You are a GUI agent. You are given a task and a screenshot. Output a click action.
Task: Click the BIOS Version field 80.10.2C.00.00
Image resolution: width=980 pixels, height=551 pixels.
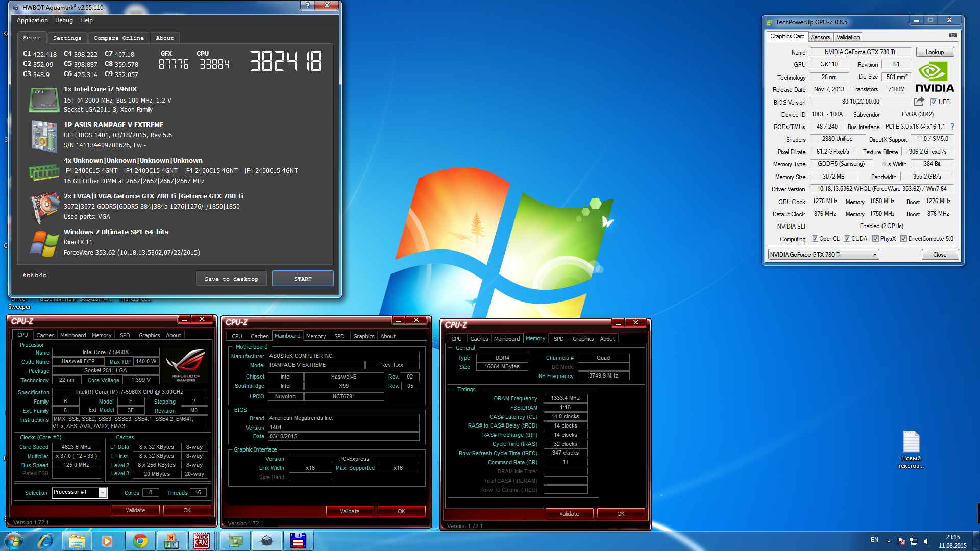coord(861,102)
